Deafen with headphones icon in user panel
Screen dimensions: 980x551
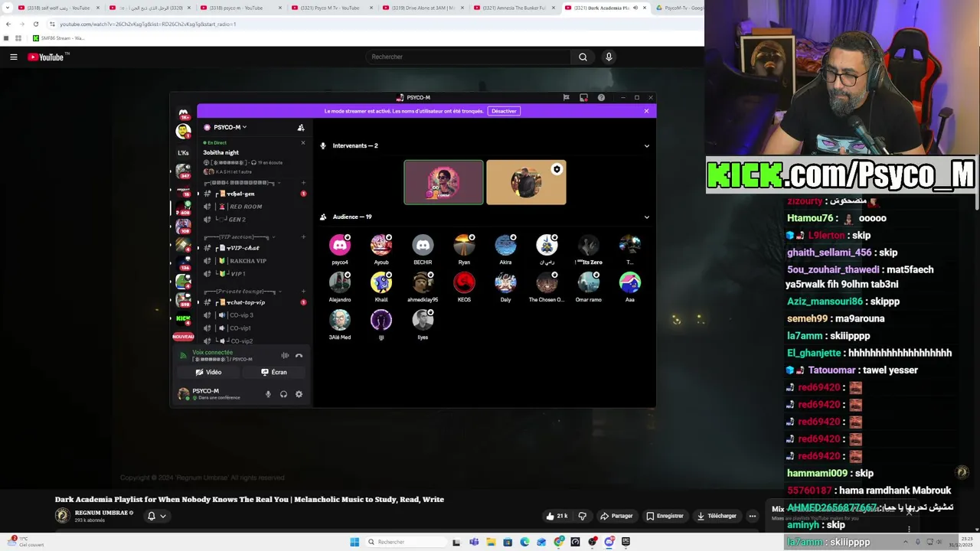[x=283, y=395]
